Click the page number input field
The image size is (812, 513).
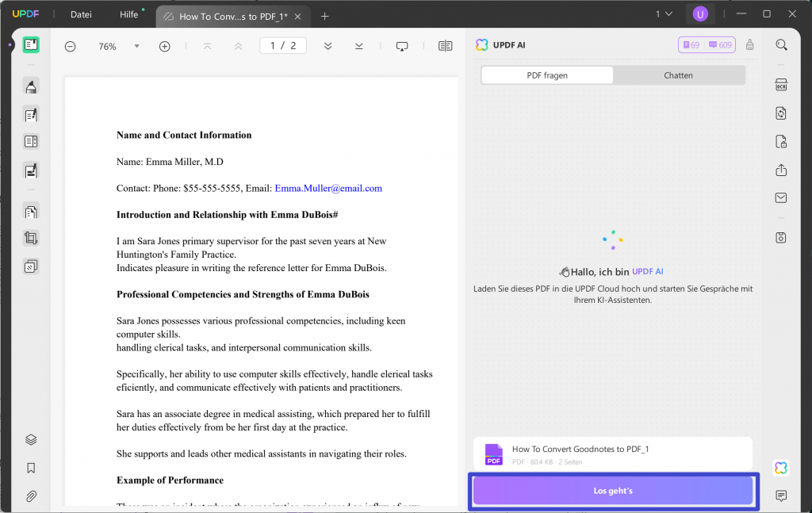coord(283,45)
